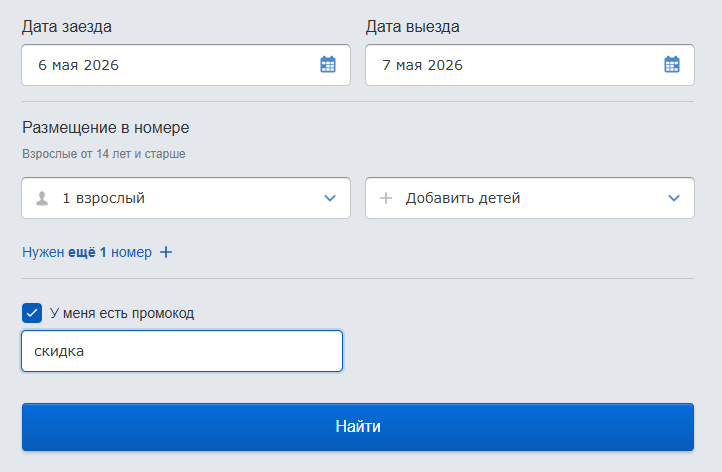Click the check-out date "7 мая 2026"
This screenshot has width=722, height=472.
point(423,65)
